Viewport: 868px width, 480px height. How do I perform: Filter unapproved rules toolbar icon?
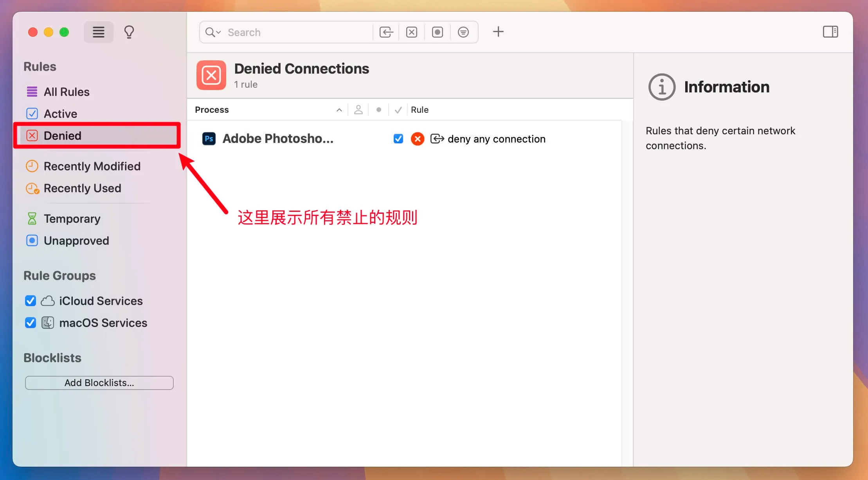[437, 32]
